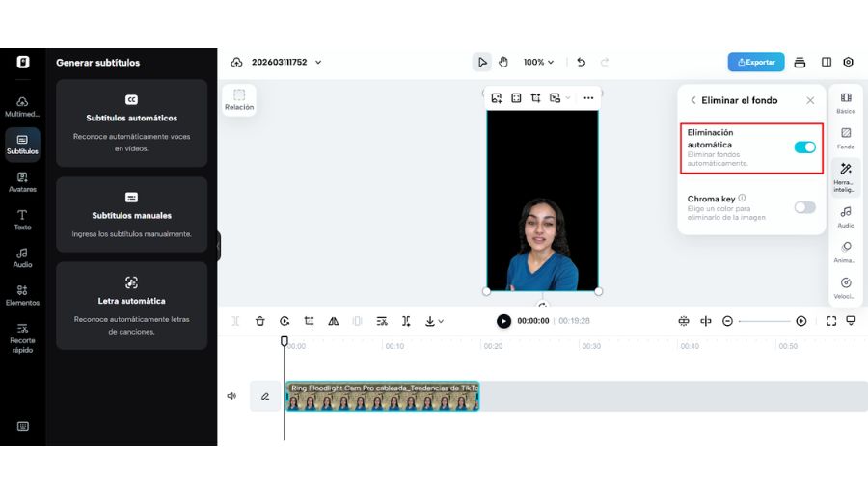Click the crop icon in timeline toolbar
This screenshot has width=868, height=482.
click(x=310, y=321)
